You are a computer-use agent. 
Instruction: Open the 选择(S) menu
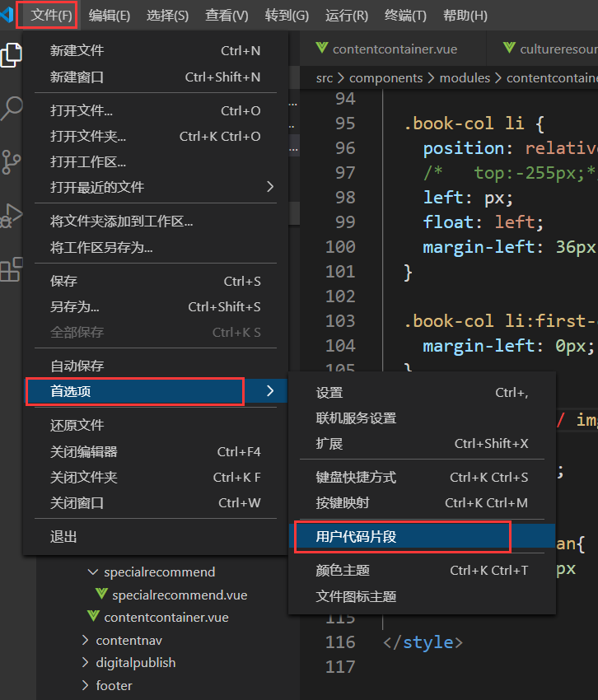[167, 15]
